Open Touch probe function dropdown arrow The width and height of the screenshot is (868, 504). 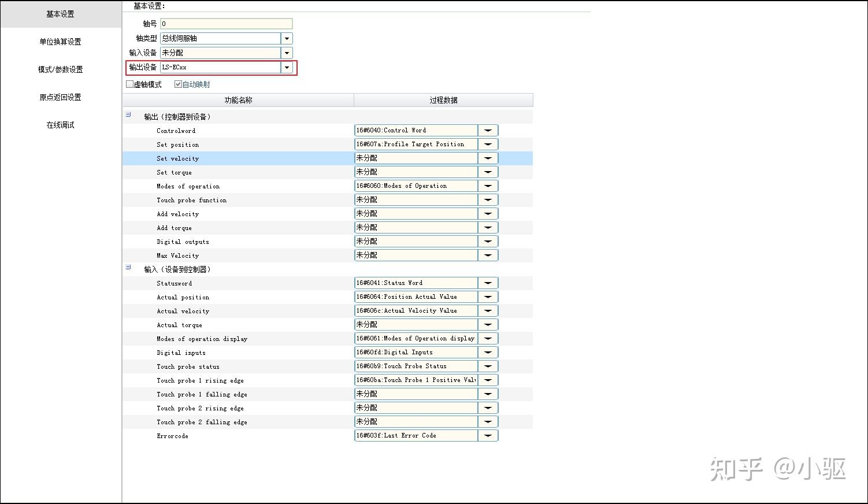pos(488,200)
